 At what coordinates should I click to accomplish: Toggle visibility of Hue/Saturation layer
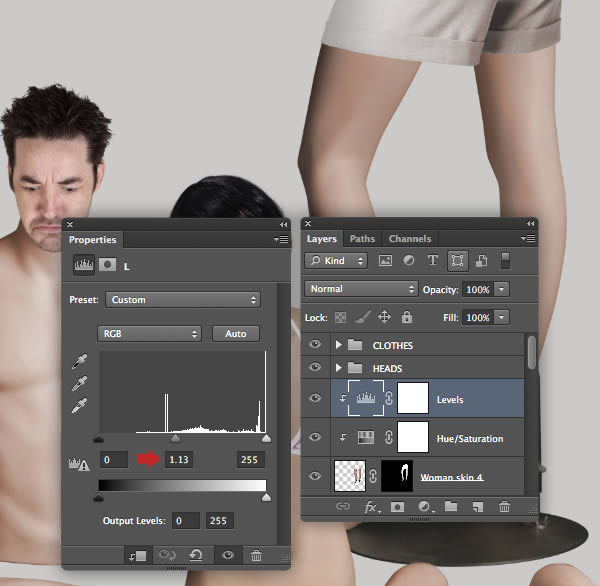pos(316,438)
